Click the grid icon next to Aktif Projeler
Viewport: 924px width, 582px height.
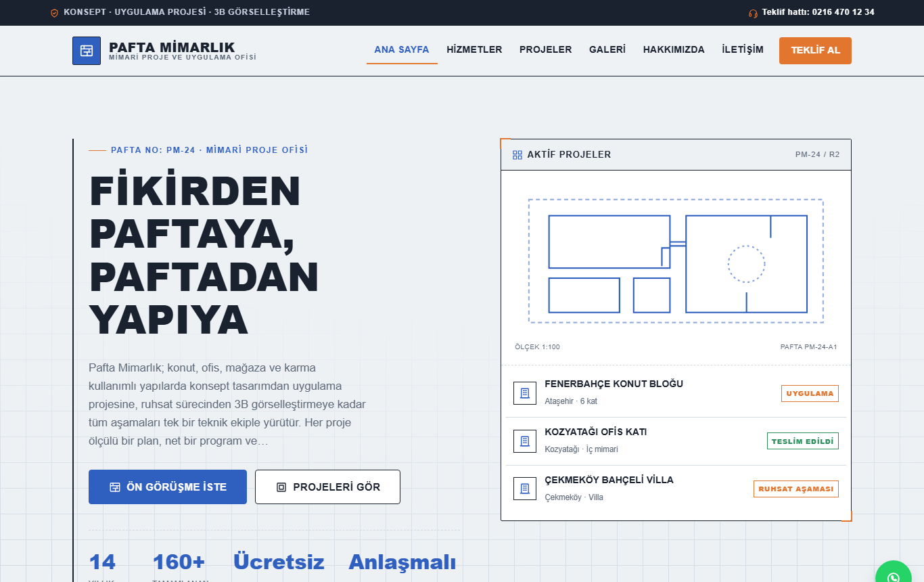(517, 155)
